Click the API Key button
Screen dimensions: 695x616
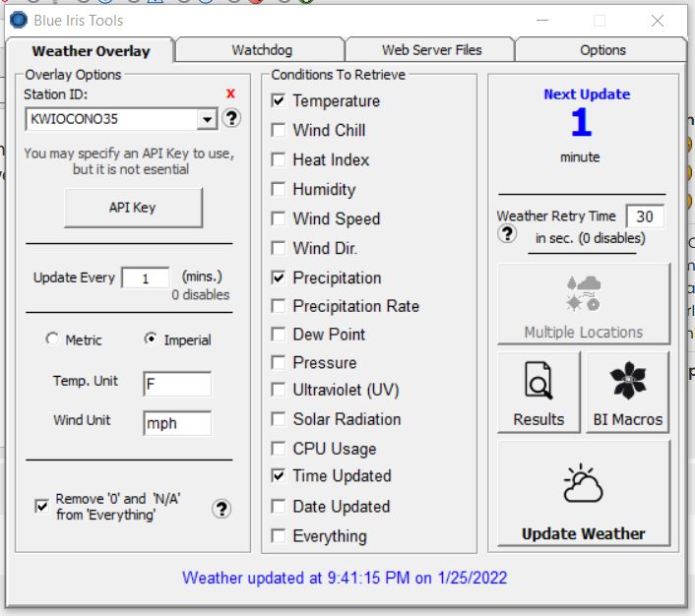(x=133, y=208)
